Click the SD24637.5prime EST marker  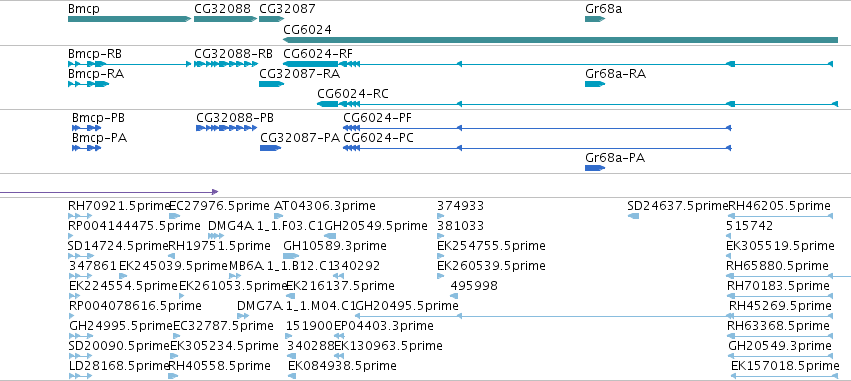tap(633, 216)
